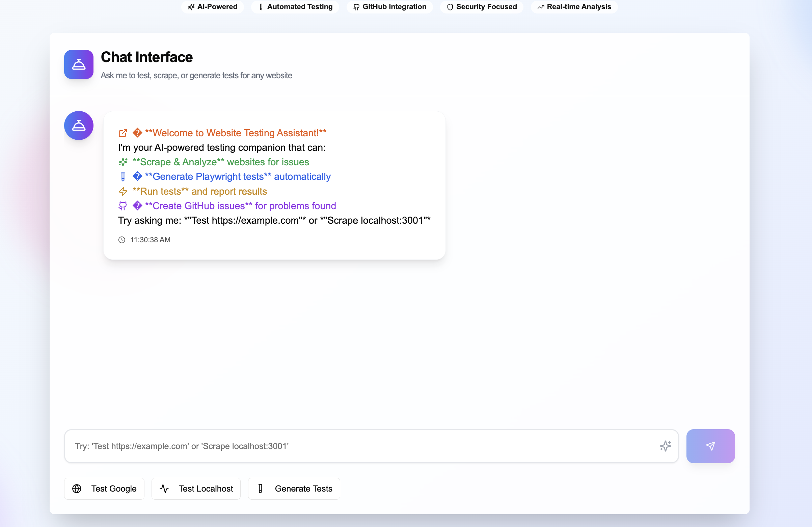Select the AI-Powered badge
This screenshot has height=527, width=812.
pos(213,7)
